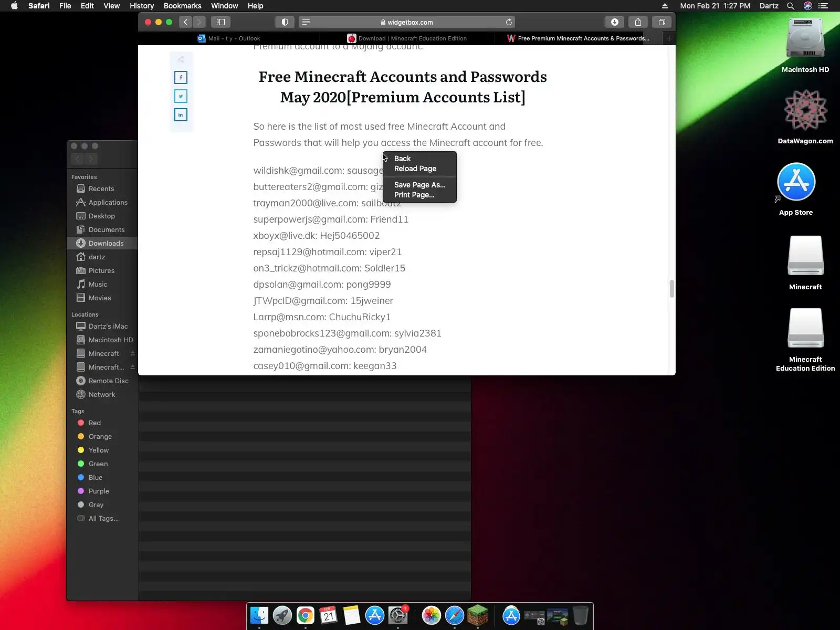Share the article on Facebook
Viewport: 840px width, 630px height.
pos(181,78)
